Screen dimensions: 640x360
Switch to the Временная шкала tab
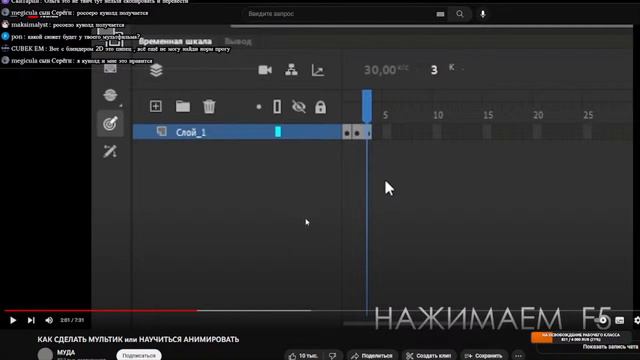click(x=175, y=41)
